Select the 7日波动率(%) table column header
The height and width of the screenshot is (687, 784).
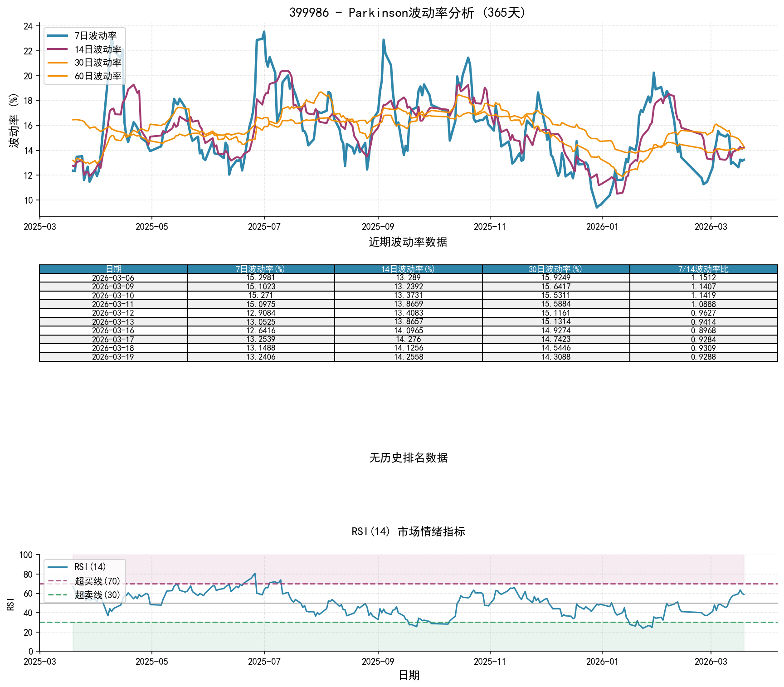tap(261, 269)
